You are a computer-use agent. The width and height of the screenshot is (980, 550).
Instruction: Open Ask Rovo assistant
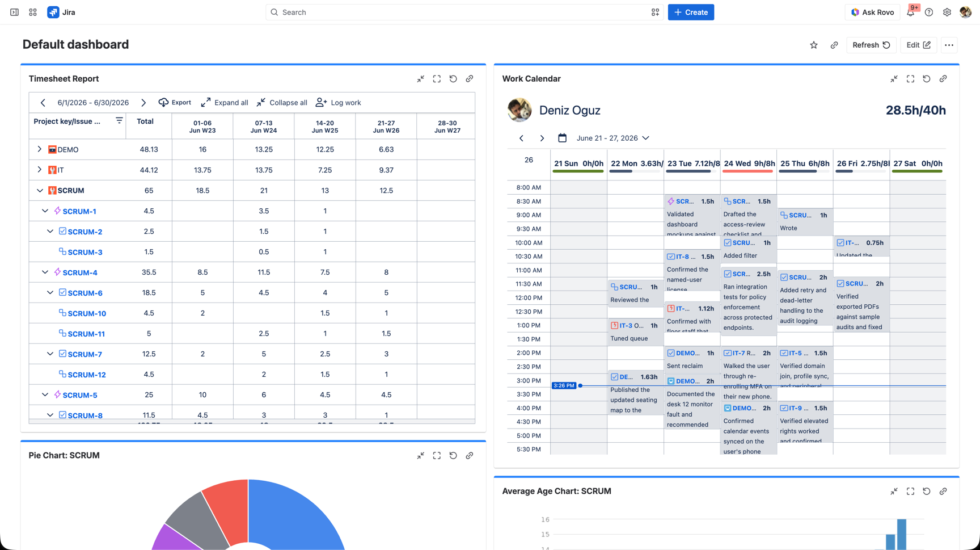pos(872,12)
